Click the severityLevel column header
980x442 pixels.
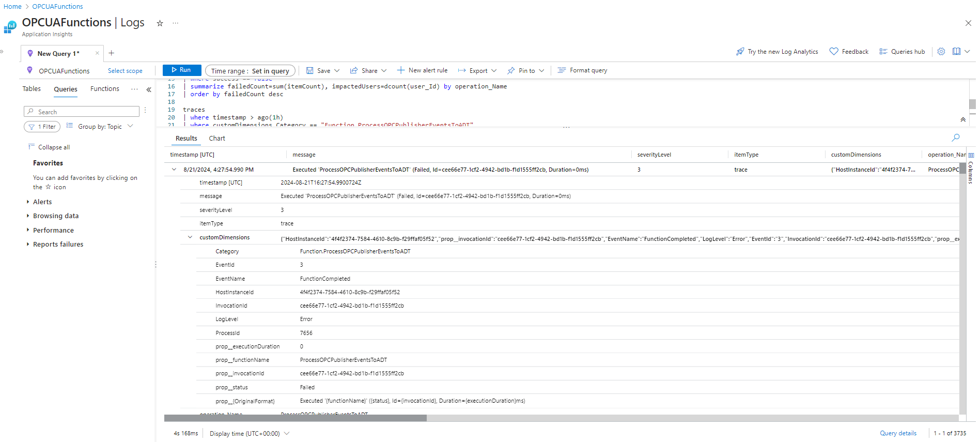pyautogui.click(x=654, y=155)
